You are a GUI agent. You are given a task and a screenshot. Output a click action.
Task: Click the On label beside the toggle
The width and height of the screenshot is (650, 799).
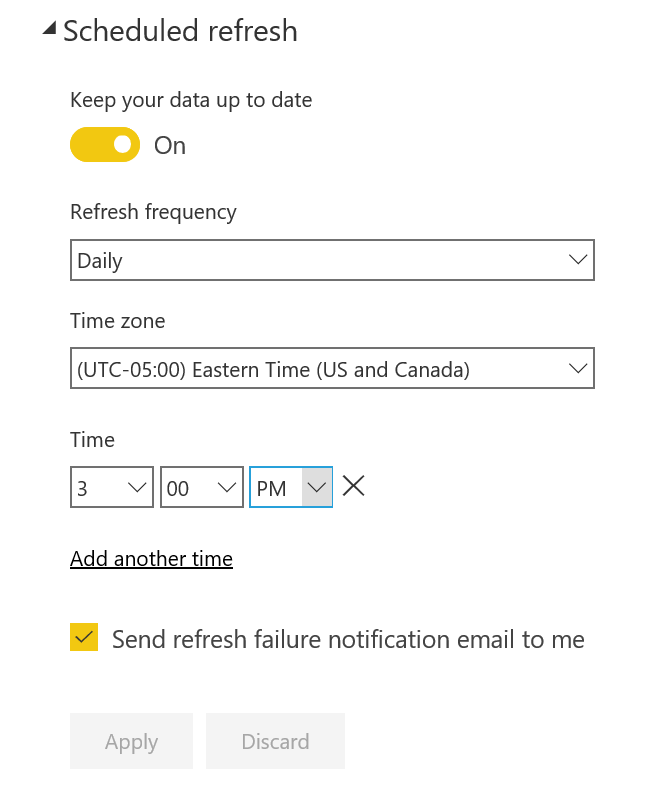click(170, 146)
